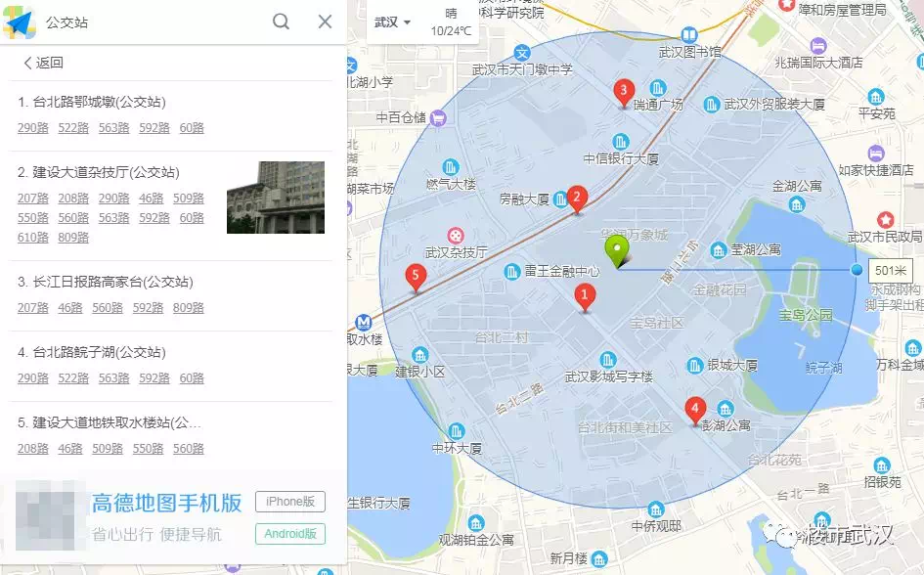Click the weather 晴 10/24℃ display
The image size is (924, 575).
tap(451, 22)
